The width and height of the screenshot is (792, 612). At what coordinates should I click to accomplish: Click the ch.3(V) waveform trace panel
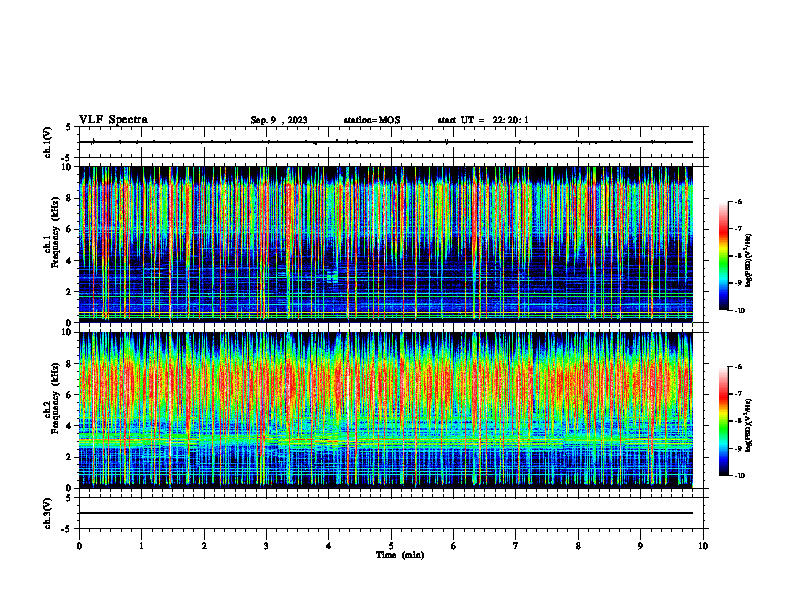[391, 513]
